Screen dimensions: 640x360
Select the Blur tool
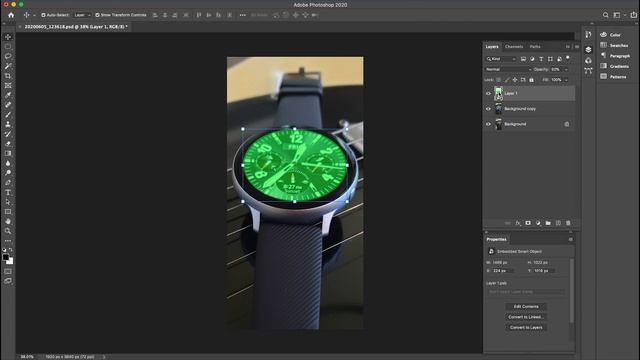click(8, 163)
